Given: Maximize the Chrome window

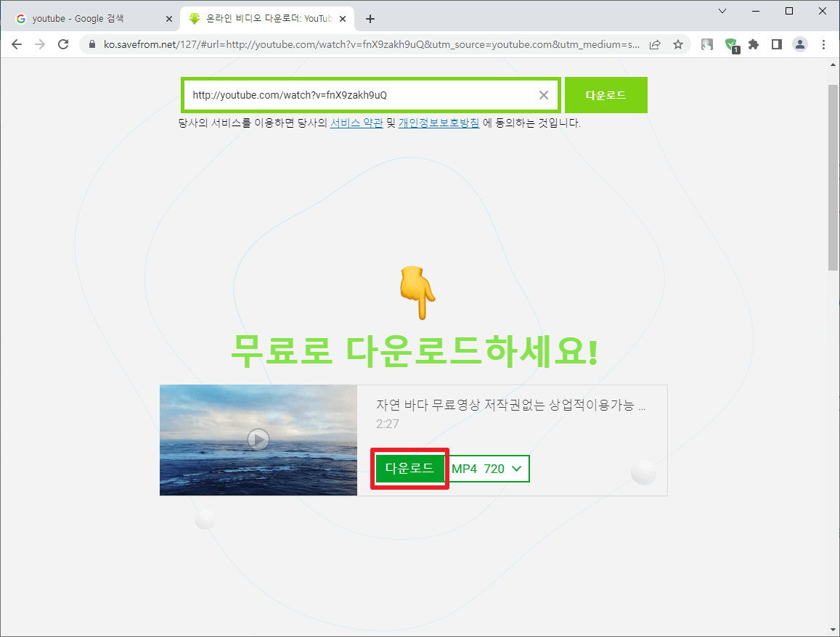Looking at the screenshot, I should pos(789,11).
